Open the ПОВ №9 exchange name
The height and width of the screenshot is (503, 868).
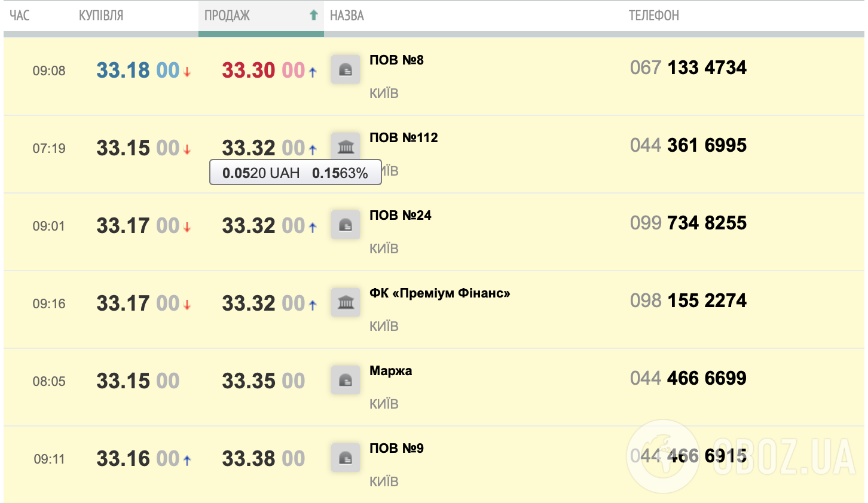pyautogui.click(x=396, y=448)
